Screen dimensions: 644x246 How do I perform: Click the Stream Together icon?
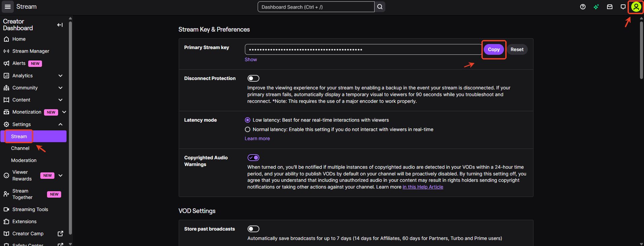pyautogui.click(x=6, y=194)
